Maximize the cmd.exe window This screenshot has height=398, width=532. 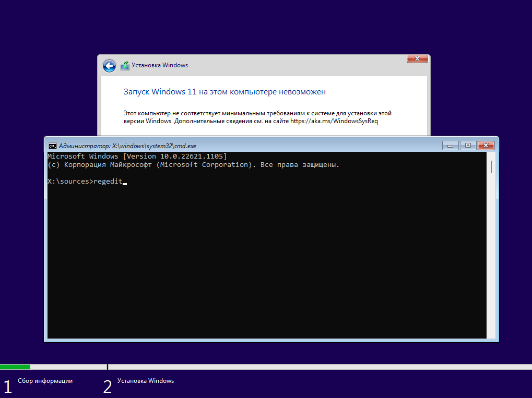point(468,146)
